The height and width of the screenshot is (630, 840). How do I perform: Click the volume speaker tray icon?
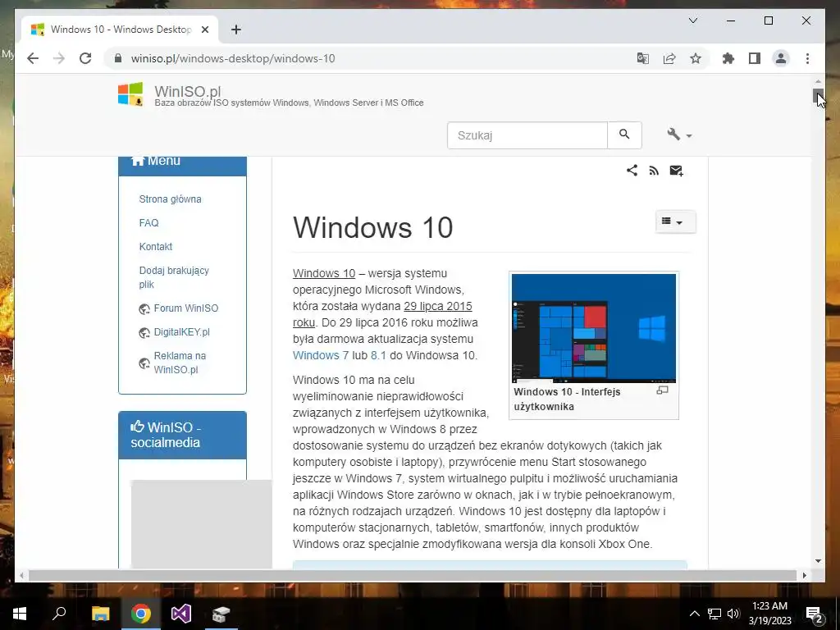(733, 614)
